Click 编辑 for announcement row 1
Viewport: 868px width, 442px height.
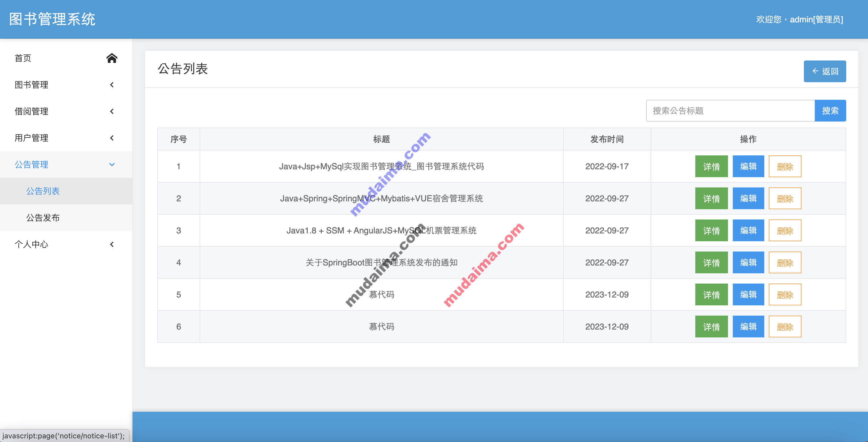pyautogui.click(x=748, y=166)
